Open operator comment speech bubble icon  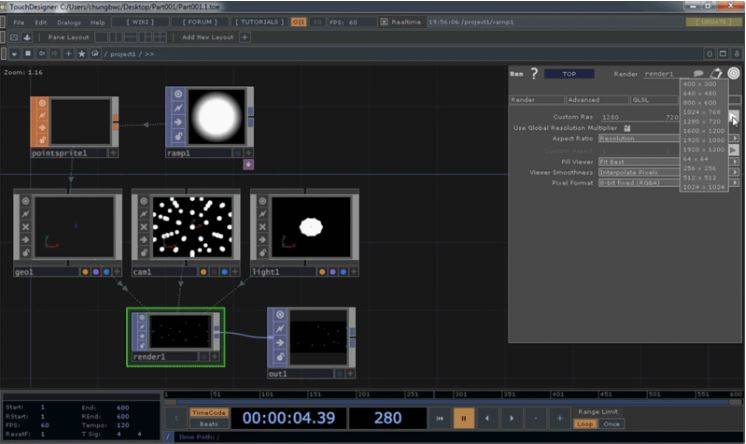coord(698,73)
